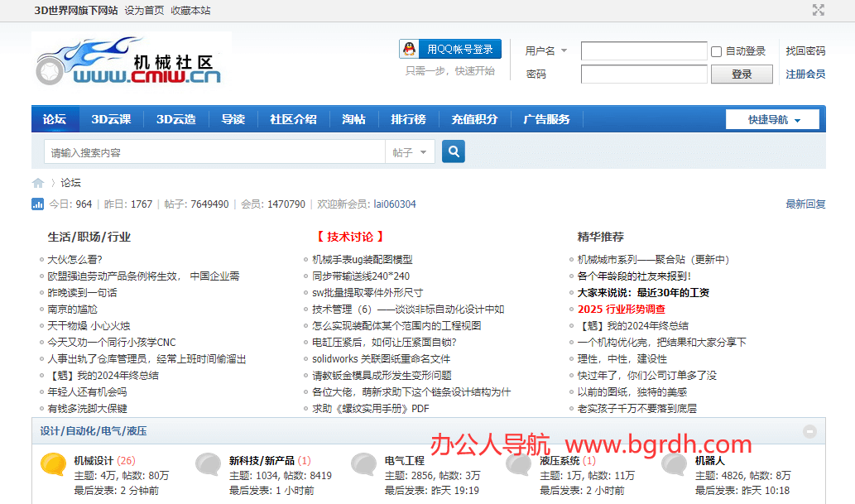This screenshot has width=855, height=504.
Task: Open the 机械设计 forum chat bubble icon
Action: 53,464
